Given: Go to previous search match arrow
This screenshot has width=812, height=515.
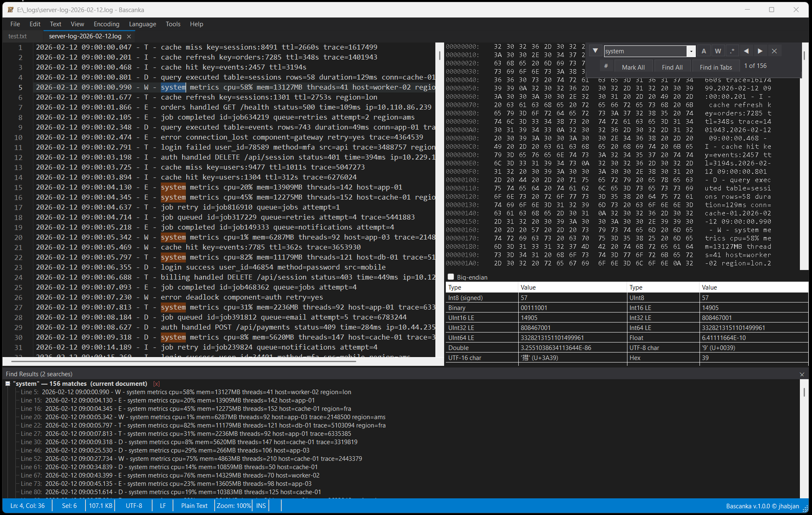Looking at the screenshot, I should (746, 51).
